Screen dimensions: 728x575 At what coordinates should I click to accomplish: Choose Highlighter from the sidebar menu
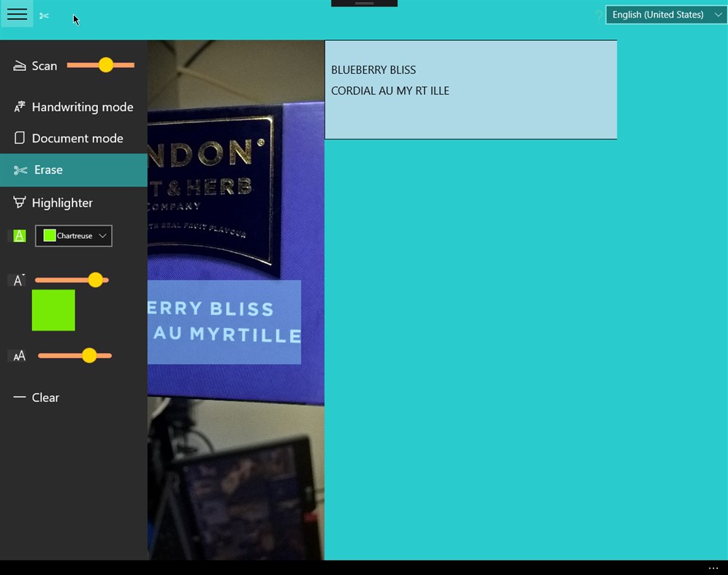(x=64, y=202)
